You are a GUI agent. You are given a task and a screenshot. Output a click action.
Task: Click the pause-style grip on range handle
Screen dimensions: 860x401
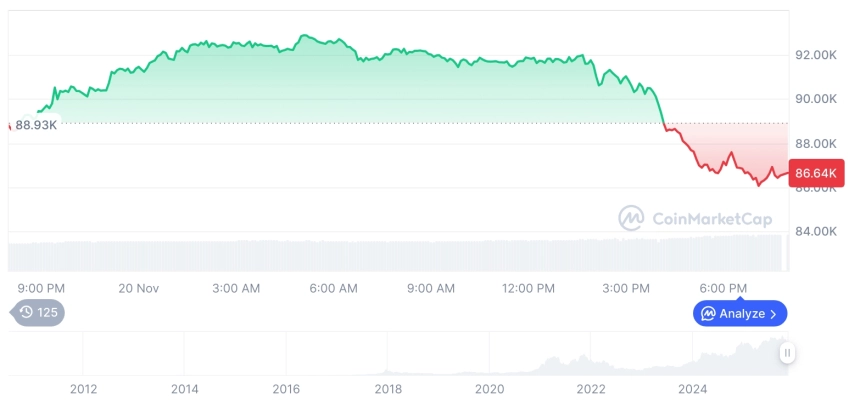[788, 353]
